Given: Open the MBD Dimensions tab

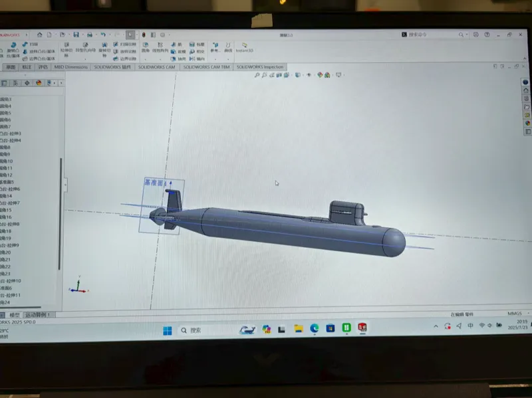Looking at the screenshot, I should tap(71, 67).
